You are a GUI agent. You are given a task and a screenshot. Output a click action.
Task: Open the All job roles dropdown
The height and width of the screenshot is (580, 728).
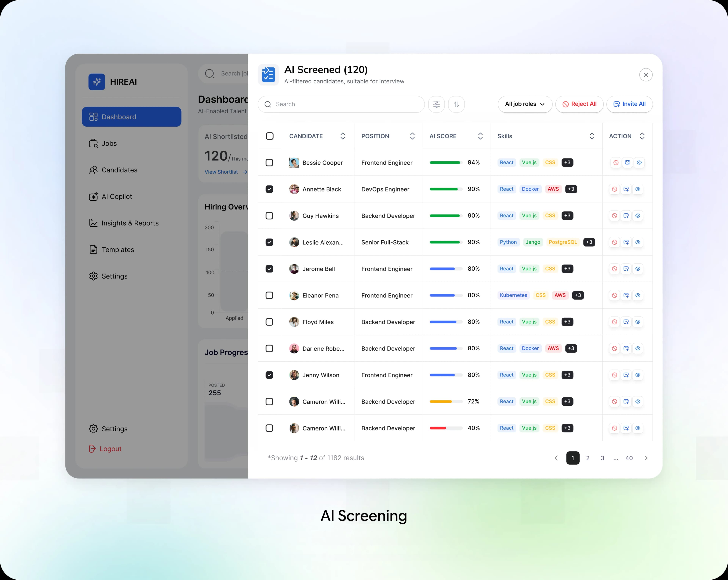[x=525, y=104]
